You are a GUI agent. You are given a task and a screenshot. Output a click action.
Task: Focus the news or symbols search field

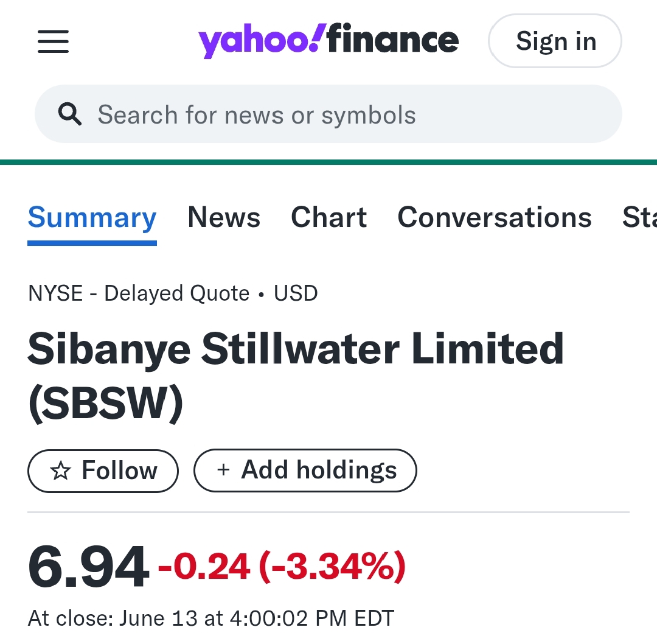[x=328, y=114]
